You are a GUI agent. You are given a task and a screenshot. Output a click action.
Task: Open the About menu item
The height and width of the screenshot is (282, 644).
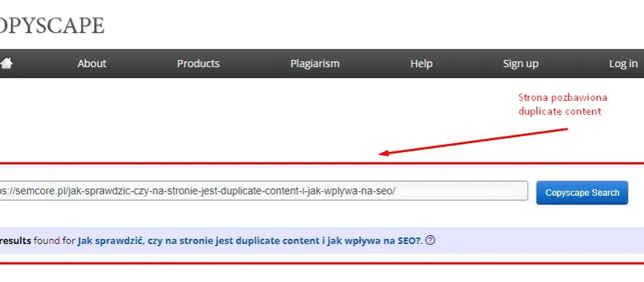[x=92, y=64]
